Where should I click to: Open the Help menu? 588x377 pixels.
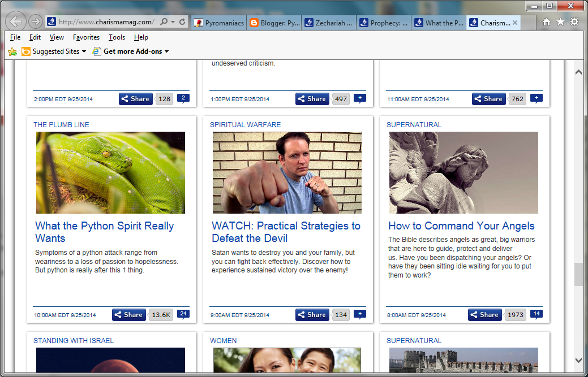pyautogui.click(x=141, y=37)
